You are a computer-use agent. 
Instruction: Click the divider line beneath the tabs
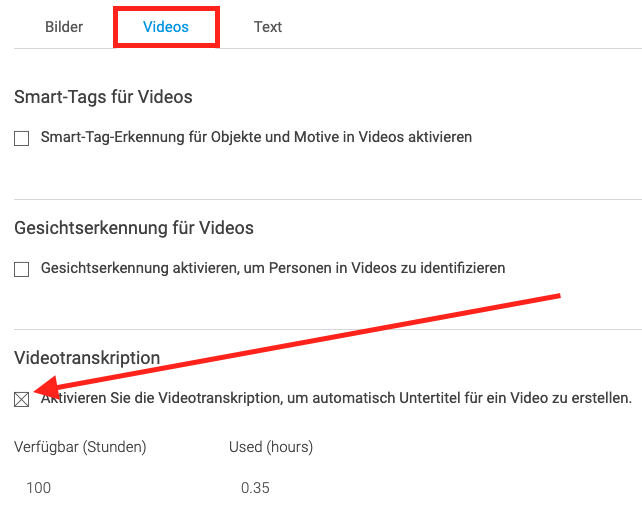tap(328, 48)
